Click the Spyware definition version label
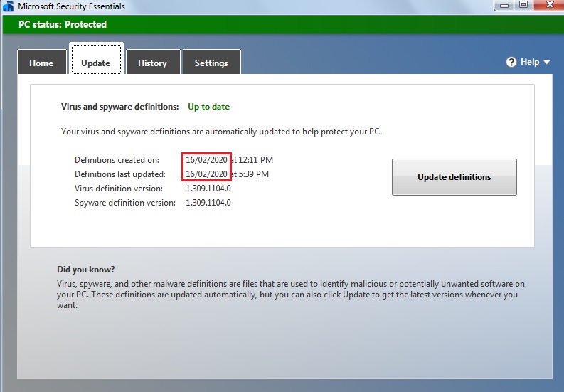Viewport: 564px width, 392px height. tap(125, 203)
